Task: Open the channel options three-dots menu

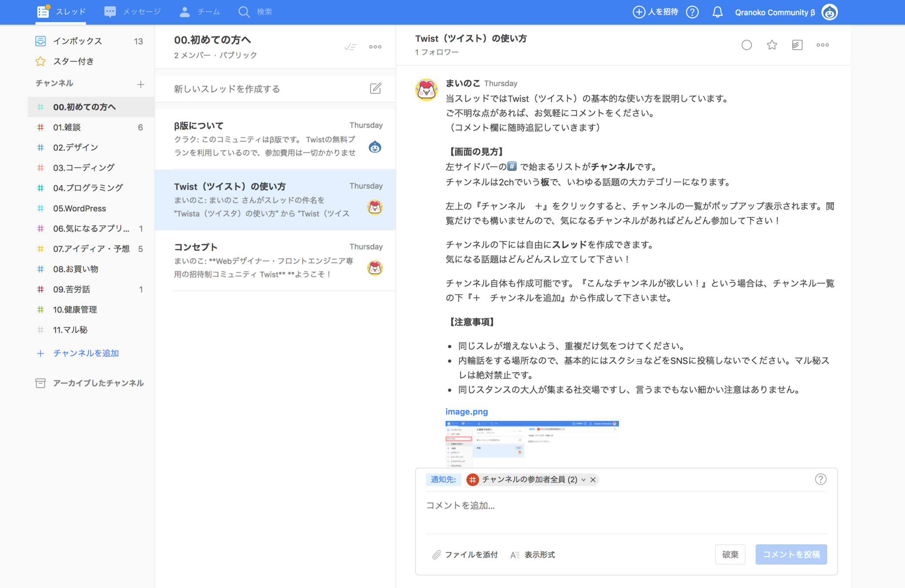Action: coord(375,47)
